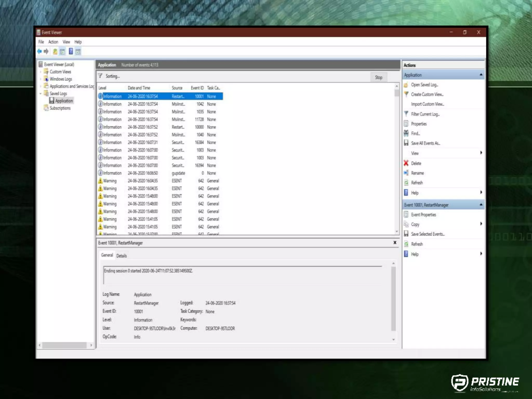Expand the Copy submenu arrow
The width and height of the screenshot is (532, 399).
[481, 224]
